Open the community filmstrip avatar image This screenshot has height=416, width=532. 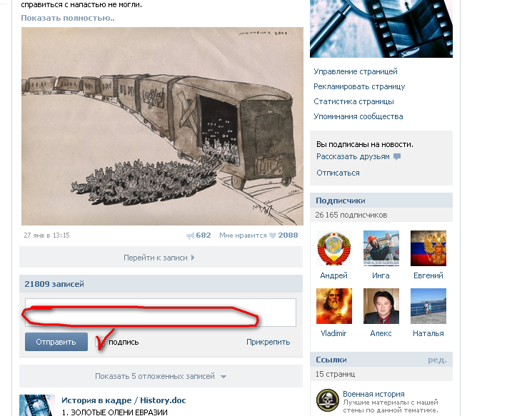point(381,29)
